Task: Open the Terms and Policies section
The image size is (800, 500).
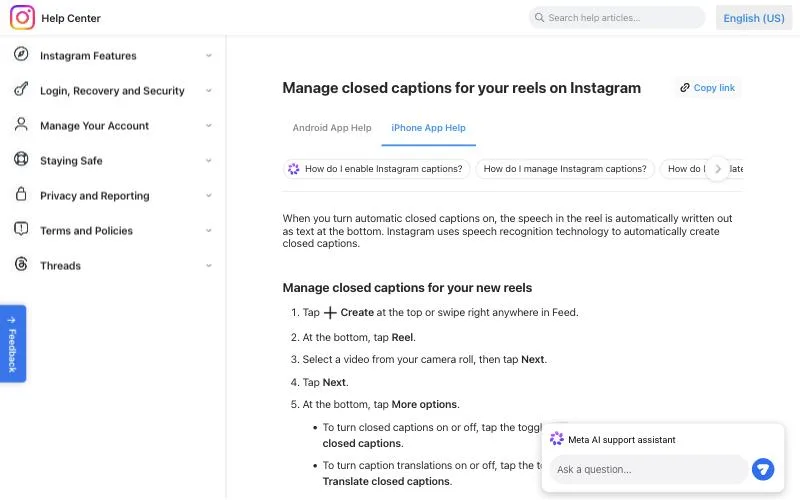Action: pyautogui.click(x=86, y=231)
